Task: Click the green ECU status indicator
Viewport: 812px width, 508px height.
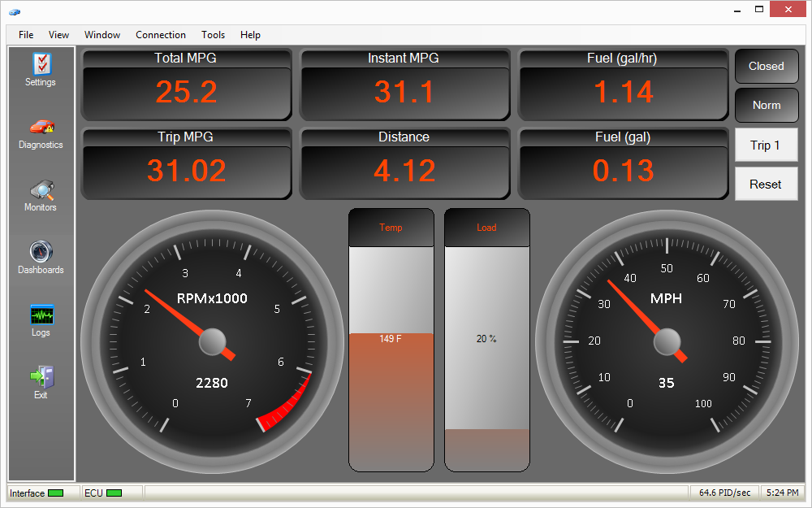Action: 114,493
